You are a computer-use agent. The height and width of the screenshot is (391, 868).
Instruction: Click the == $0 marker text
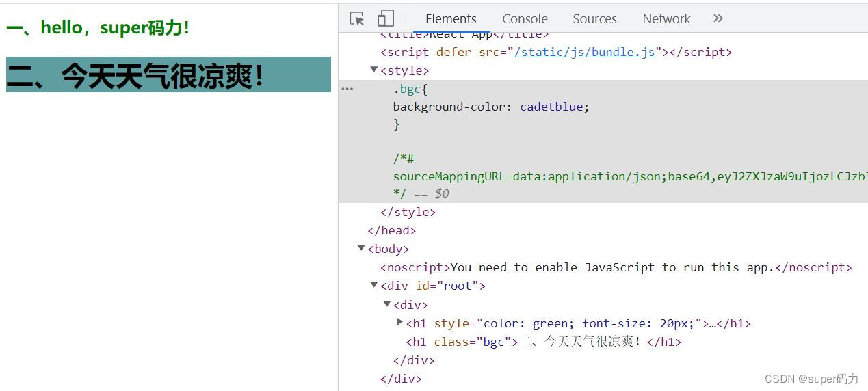point(431,193)
